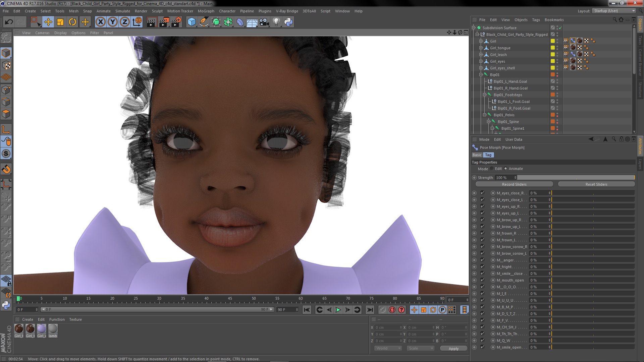Collapse the Bip01_Pelvis tree node
This screenshot has width=644, height=362.
tap(485, 115)
